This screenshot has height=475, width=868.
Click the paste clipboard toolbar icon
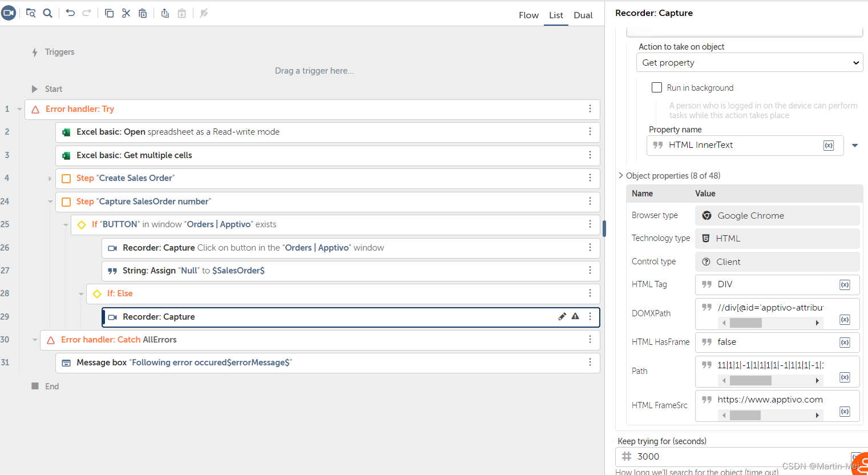coord(143,13)
